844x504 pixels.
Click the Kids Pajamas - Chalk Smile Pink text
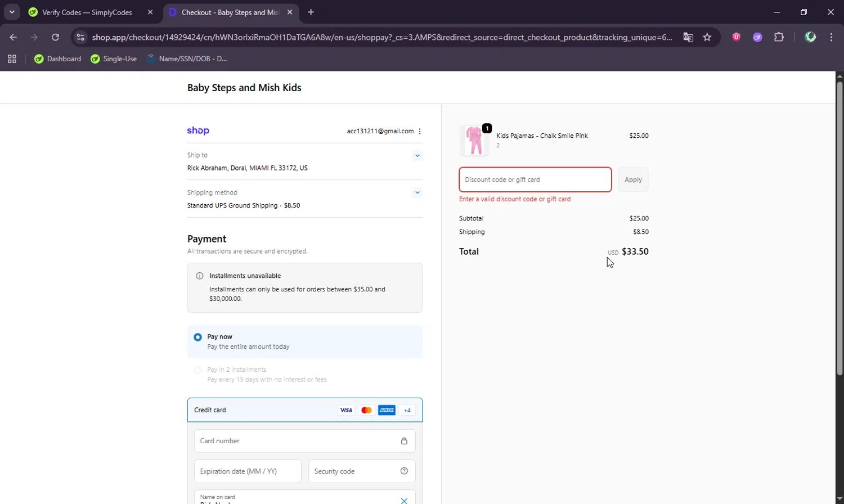point(542,136)
